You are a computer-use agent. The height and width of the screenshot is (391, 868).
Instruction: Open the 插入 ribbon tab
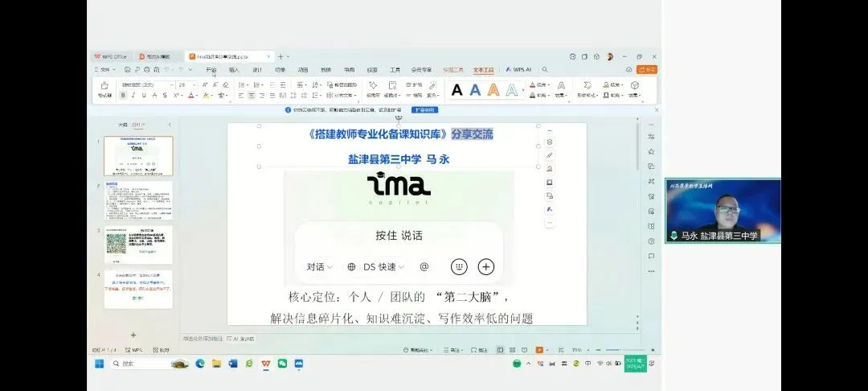pos(234,70)
